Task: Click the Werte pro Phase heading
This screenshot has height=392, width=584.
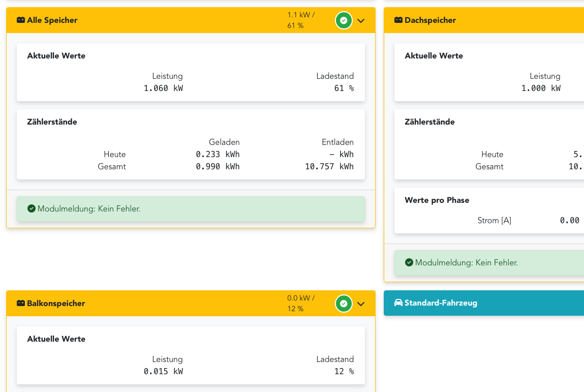Action: (x=437, y=200)
